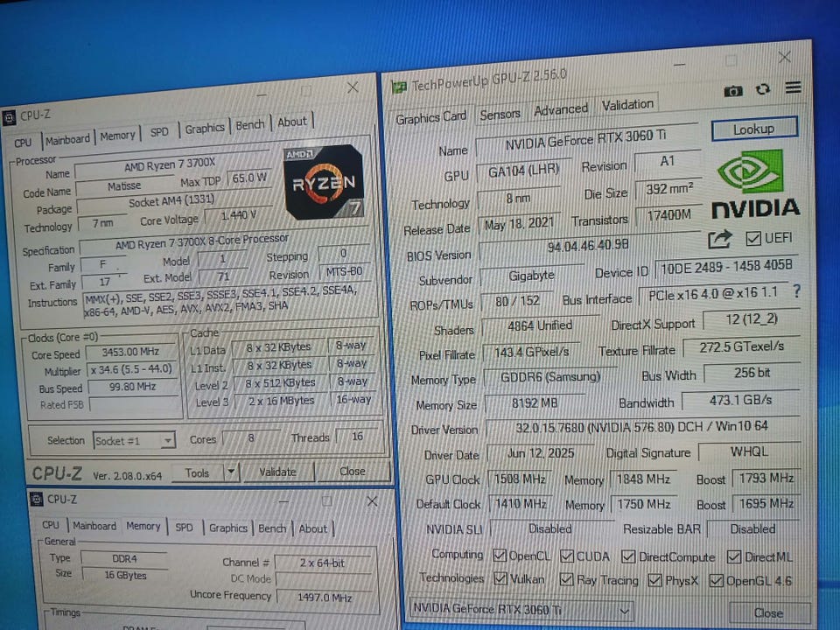840x630 pixels.
Task: Open the GPU-Z Advanced tab
Action: 561,110
